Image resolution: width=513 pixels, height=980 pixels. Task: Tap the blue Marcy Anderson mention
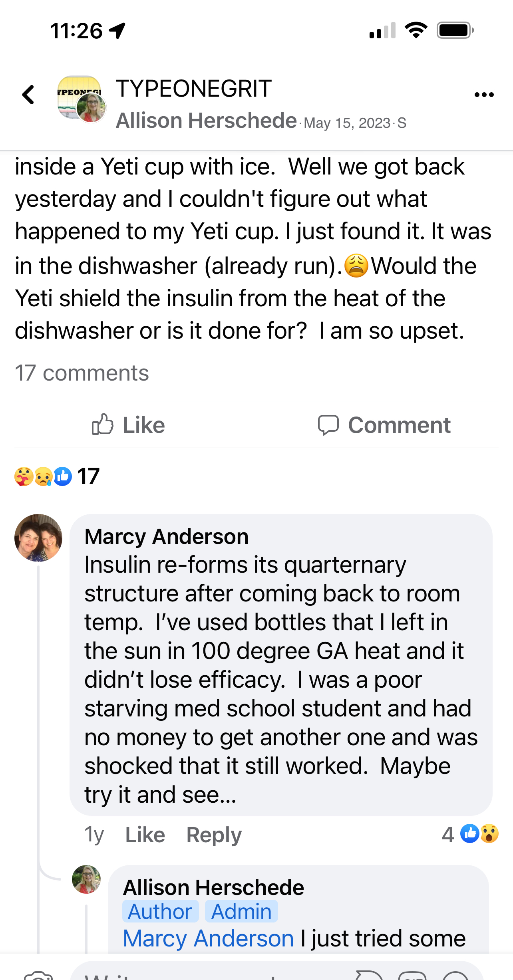(208, 938)
